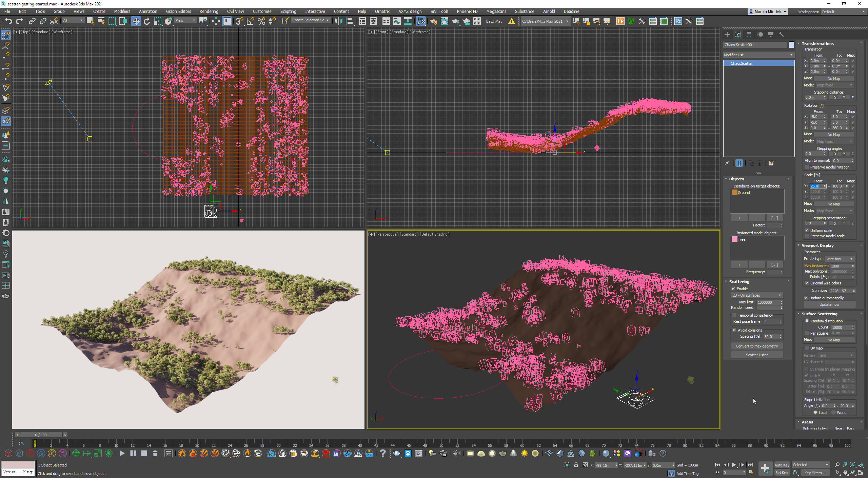The width and height of the screenshot is (868, 478).
Task: Open the 2D - On surfaces dropdown
Action: [756, 295]
